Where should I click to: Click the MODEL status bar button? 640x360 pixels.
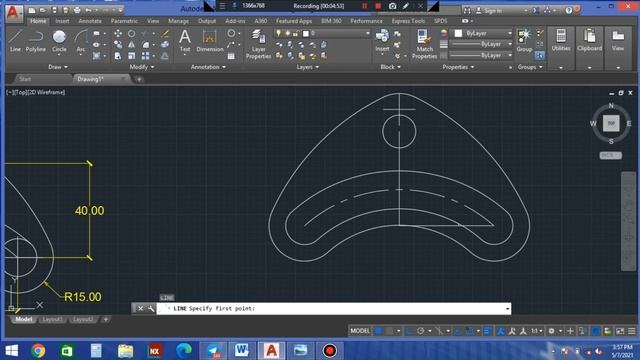pos(360,331)
